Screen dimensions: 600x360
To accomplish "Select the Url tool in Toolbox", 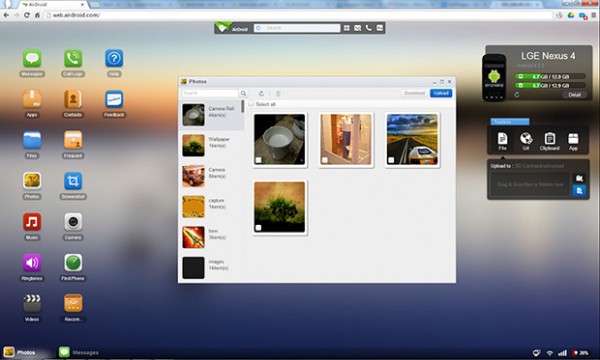I will coord(526,141).
